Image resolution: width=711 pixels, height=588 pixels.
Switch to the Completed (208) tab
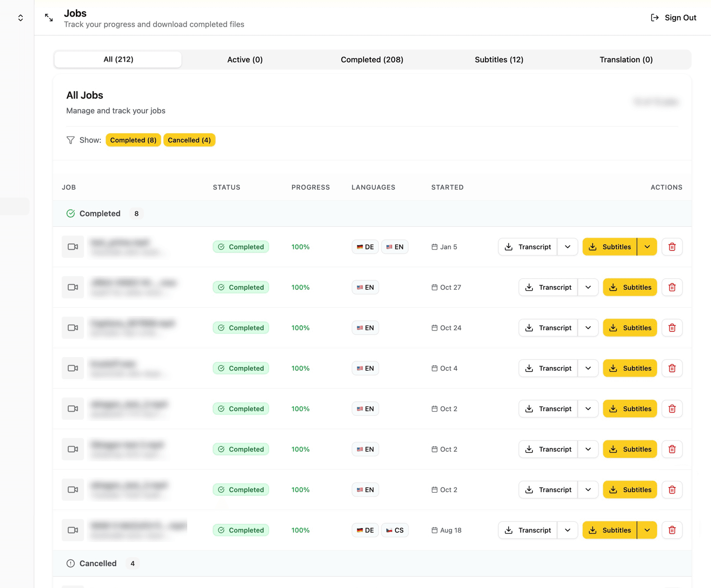click(x=372, y=59)
